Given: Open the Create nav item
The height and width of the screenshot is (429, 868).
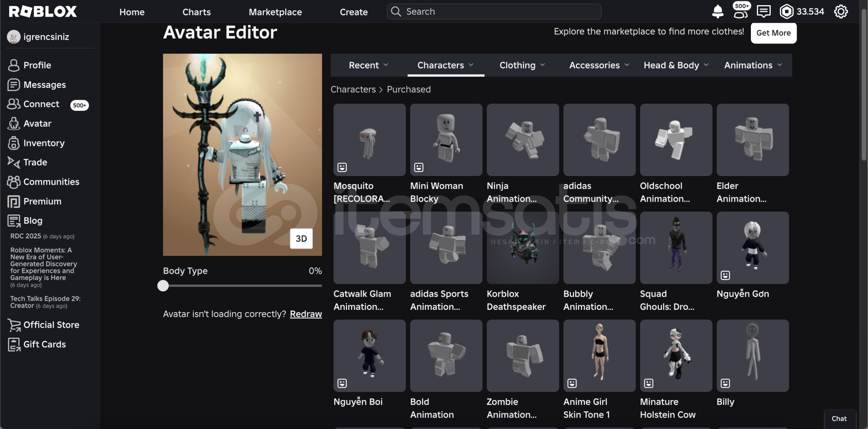Looking at the screenshot, I should click(354, 12).
